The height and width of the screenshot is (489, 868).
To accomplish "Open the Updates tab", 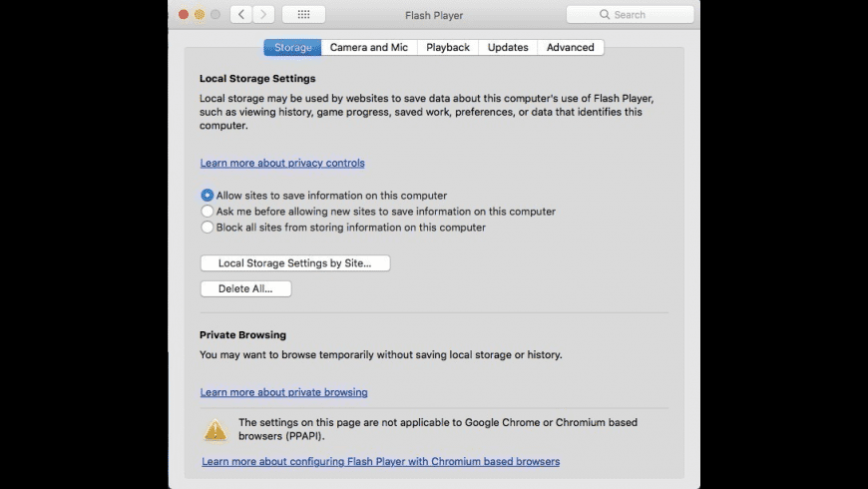I will tap(508, 47).
